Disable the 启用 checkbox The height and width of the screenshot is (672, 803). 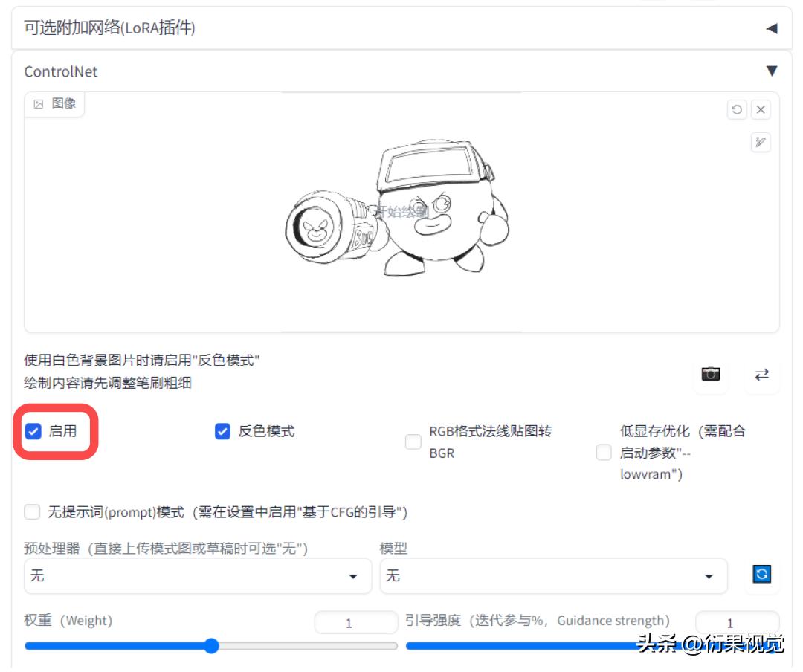[x=33, y=432]
